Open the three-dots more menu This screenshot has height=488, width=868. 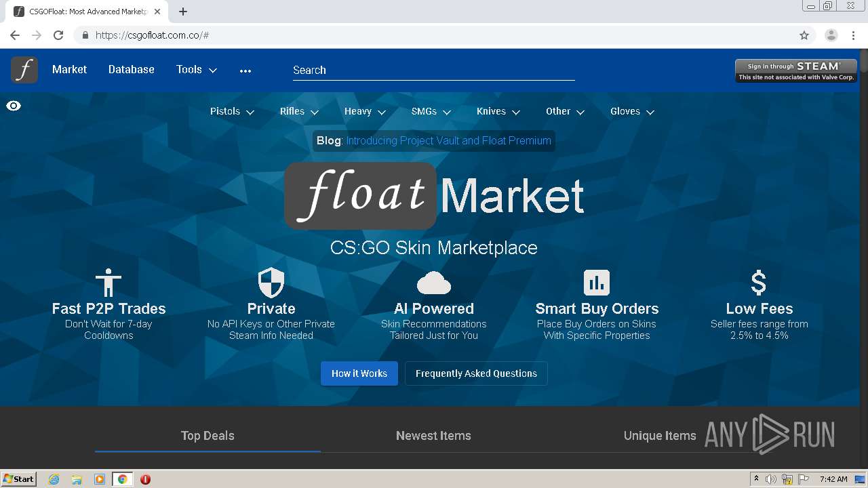pos(245,70)
